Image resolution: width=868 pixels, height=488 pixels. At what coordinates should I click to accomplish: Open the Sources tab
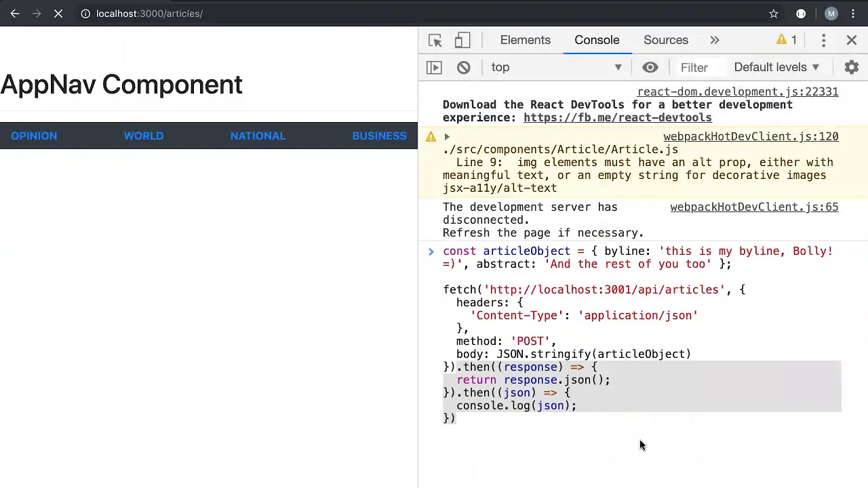[x=666, y=40]
